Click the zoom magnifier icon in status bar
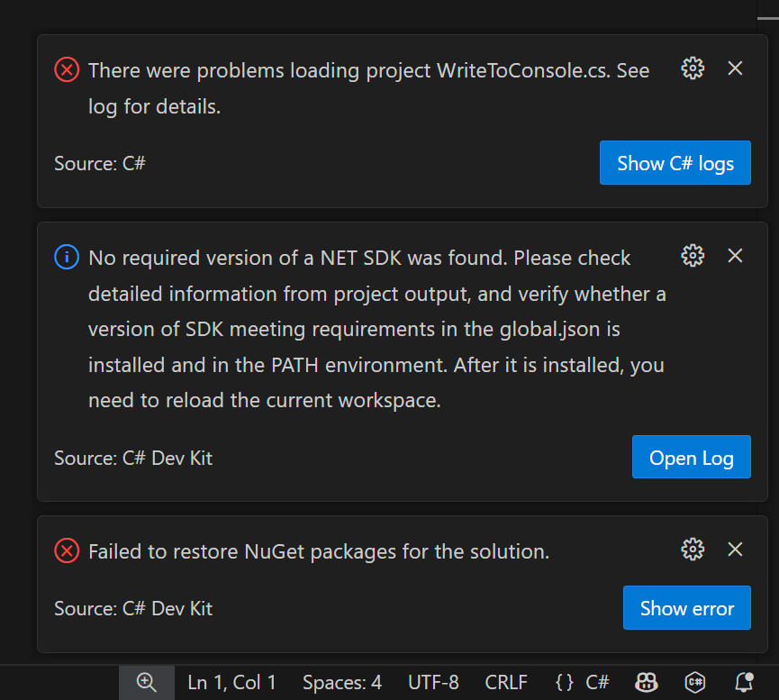 [x=146, y=682]
